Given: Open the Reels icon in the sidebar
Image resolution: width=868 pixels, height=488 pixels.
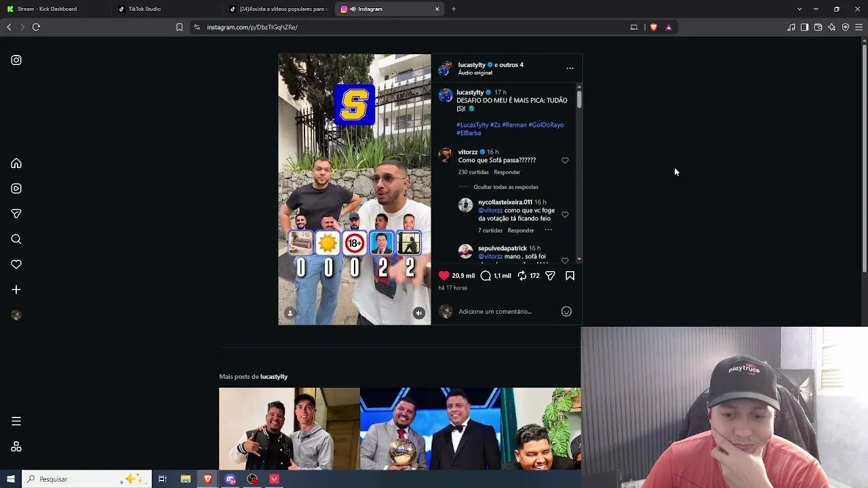Looking at the screenshot, I should [x=16, y=188].
